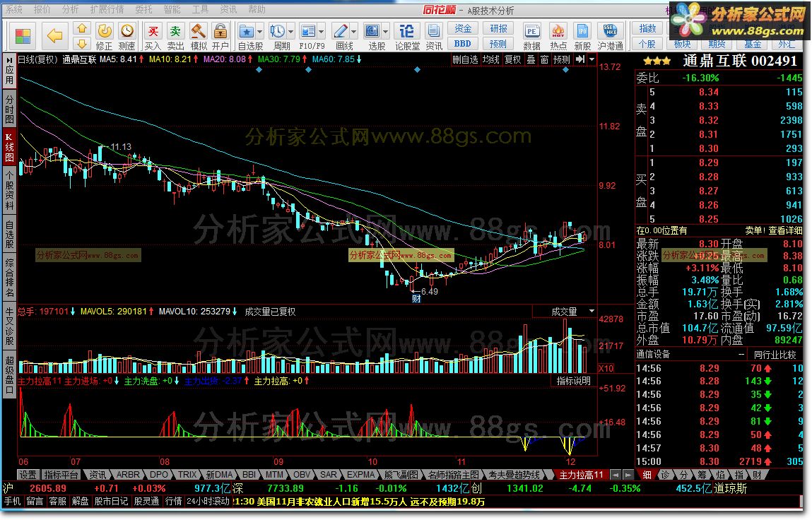Screen dimensions: 812x520
Task: Click the X10 volume scale label
Action: [x=606, y=368]
